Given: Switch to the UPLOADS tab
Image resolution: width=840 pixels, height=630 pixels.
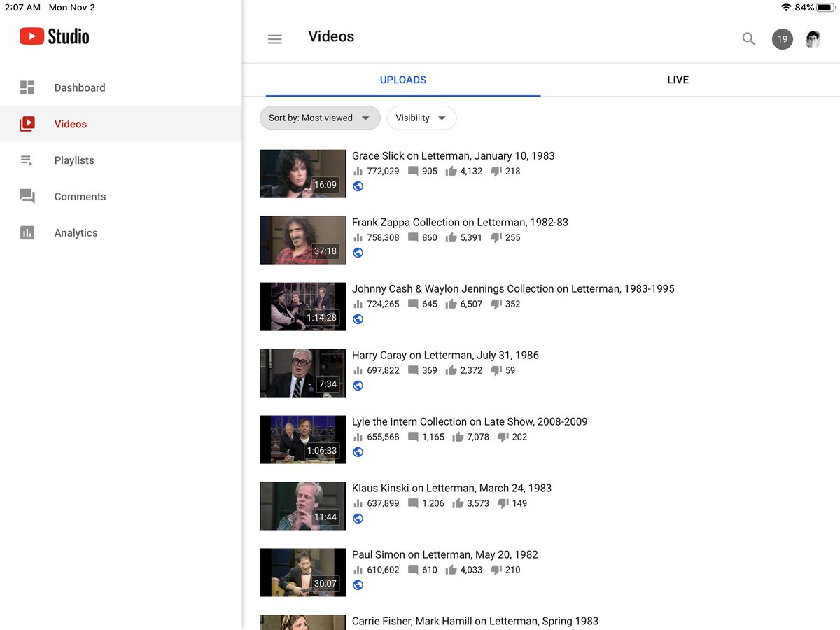Looking at the screenshot, I should (403, 80).
